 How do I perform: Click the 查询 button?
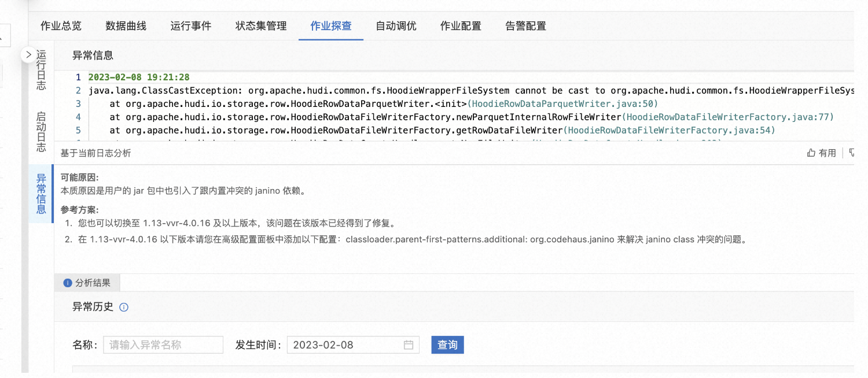447,345
